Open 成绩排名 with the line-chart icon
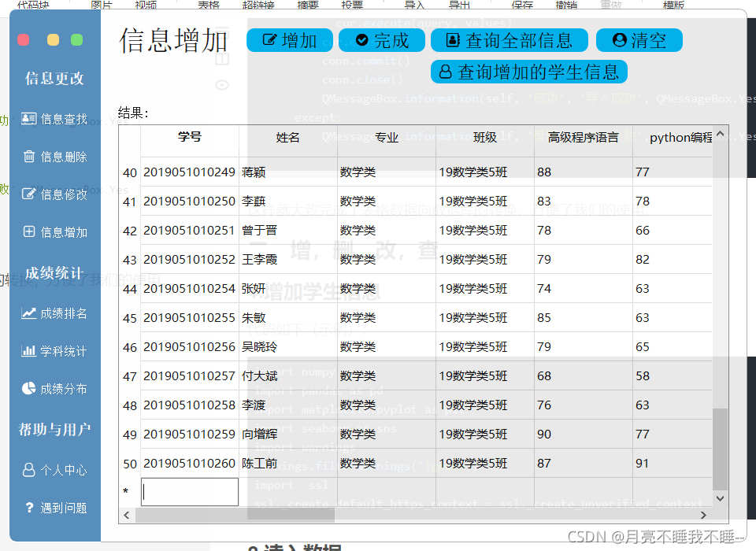This screenshot has width=756, height=551. (x=28, y=313)
